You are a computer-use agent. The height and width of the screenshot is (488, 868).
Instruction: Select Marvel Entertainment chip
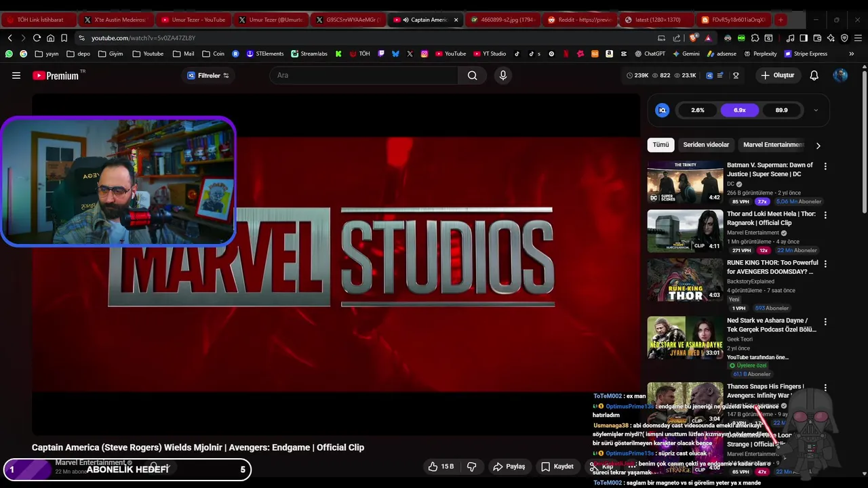(773, 144)
